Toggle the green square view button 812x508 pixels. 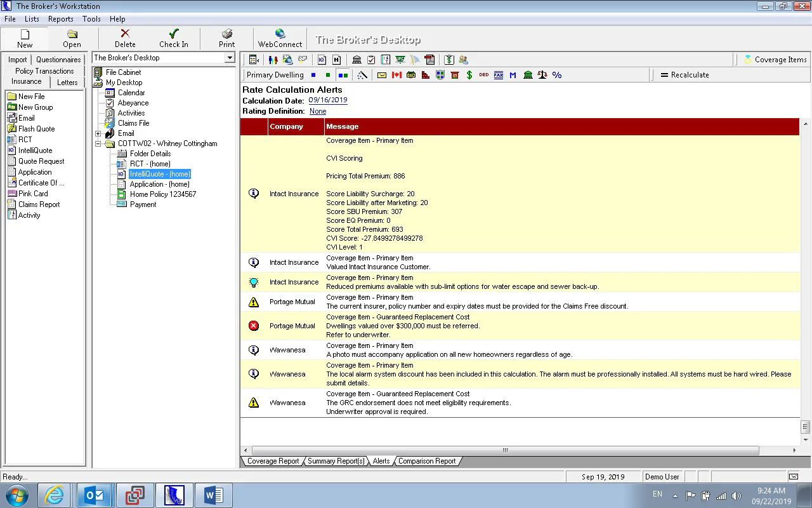(328, 75)
